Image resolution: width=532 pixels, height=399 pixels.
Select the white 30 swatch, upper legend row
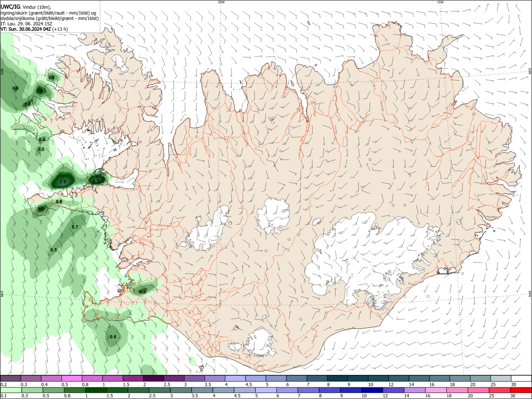[521, 378]
